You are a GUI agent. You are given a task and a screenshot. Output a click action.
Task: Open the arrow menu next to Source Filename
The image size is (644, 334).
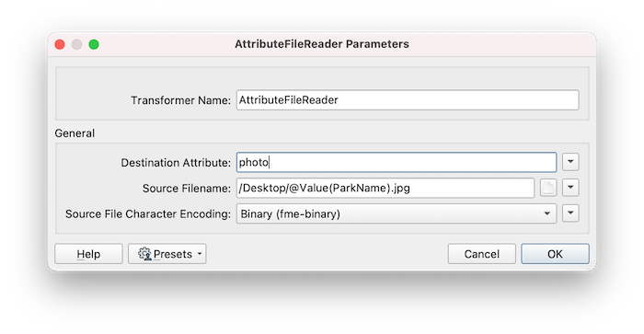570,188
